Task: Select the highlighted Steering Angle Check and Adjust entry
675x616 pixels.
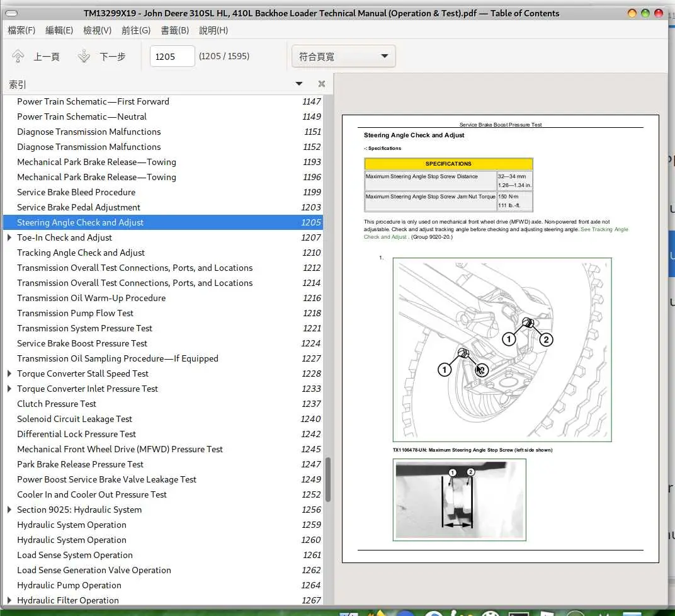Action: [x=162, y=222]
